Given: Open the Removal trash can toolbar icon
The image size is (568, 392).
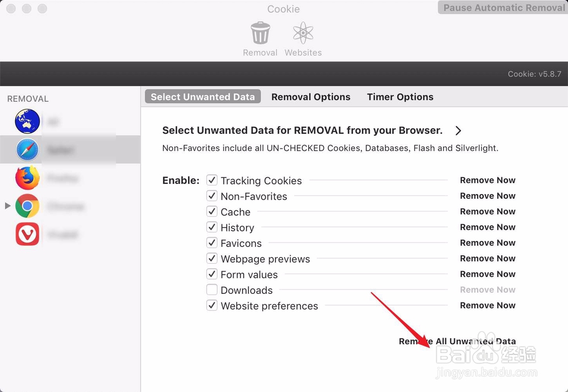Looking at the screenshot, I should pyautogui.click(x=260, y=33).
